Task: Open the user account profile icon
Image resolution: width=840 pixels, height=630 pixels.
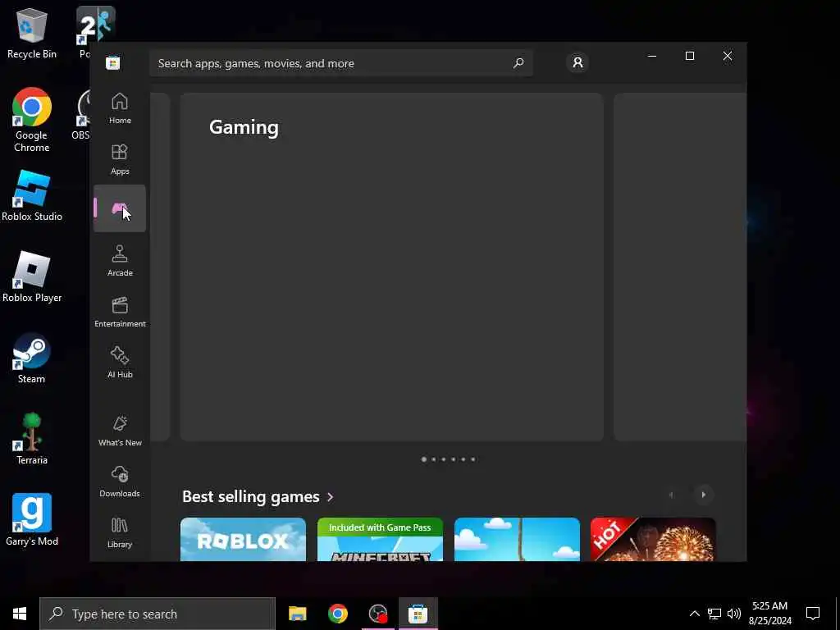Action: [x=577, y=62]
